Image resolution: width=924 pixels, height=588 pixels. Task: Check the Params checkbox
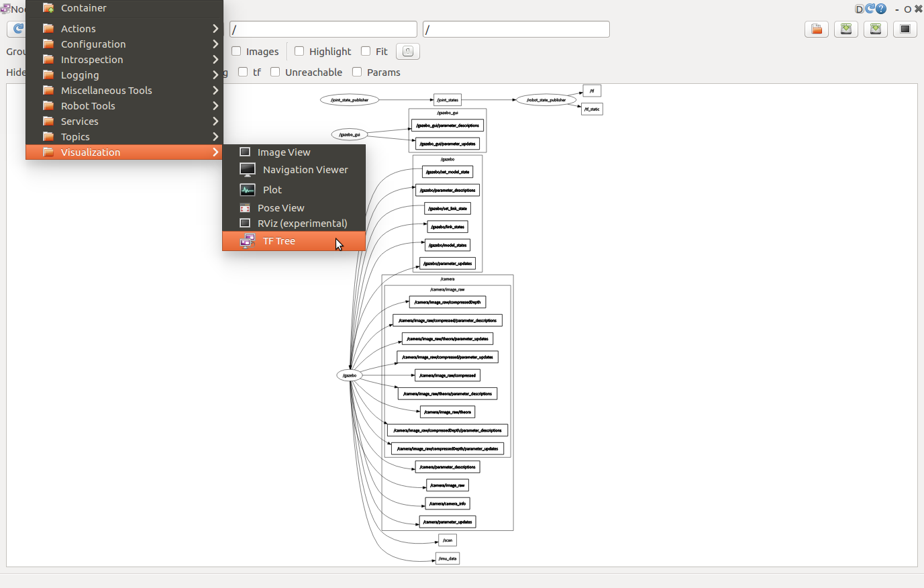[357, 72]
